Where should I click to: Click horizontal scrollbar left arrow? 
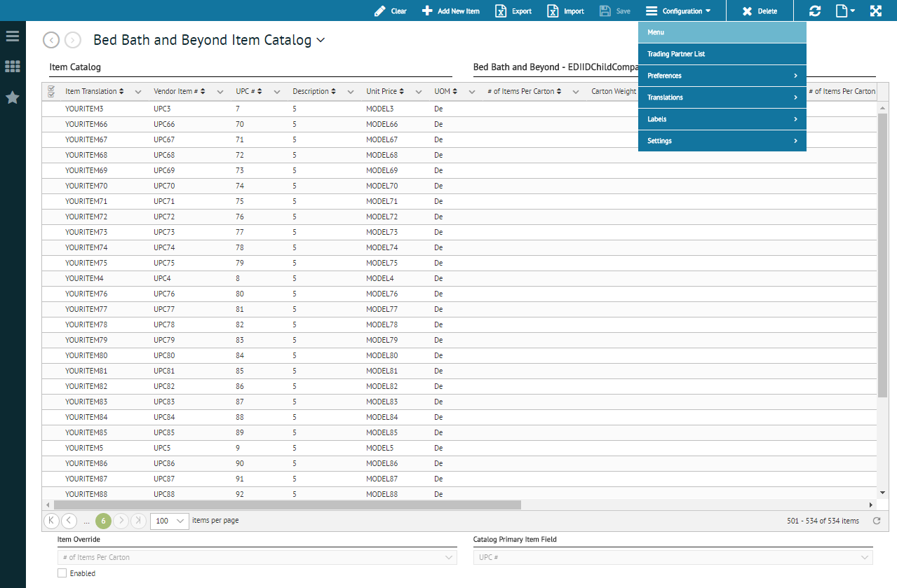pyautogui.click(x=48, y=505)
